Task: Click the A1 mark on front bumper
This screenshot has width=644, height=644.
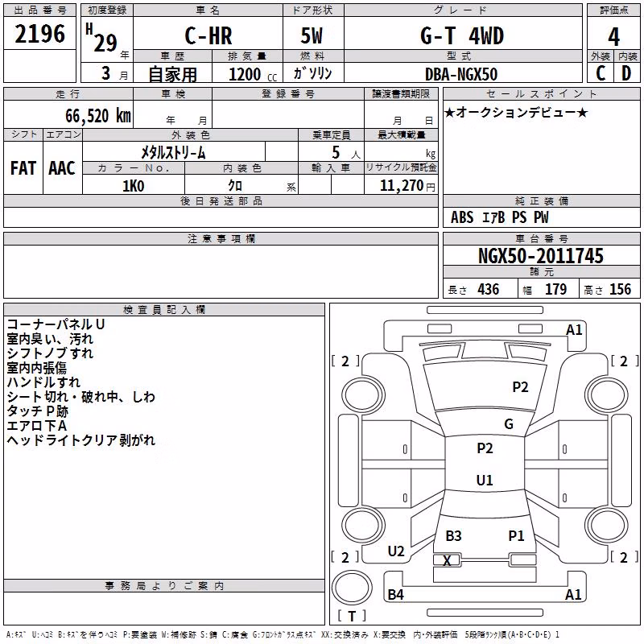Action: [574, 330]
